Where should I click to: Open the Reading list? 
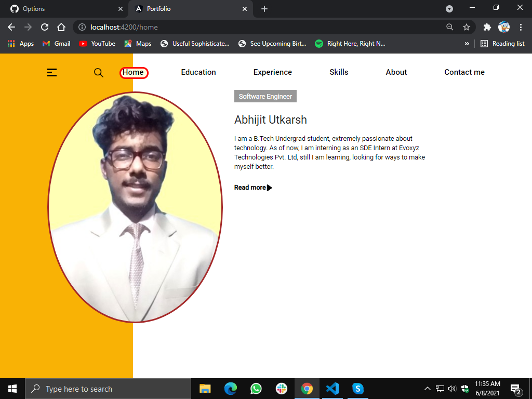pos(502,44)
